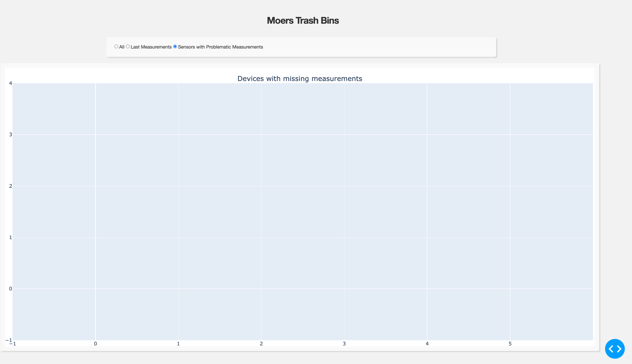Click the 'Devices with missing measurements' chart title

click(x=300, y=78)
